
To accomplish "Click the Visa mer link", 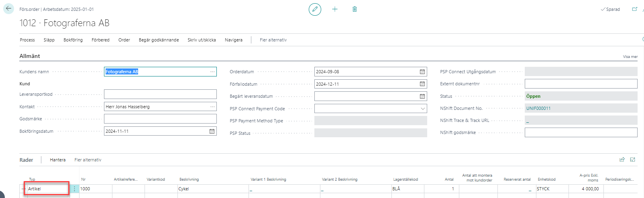I will [630, 57].
